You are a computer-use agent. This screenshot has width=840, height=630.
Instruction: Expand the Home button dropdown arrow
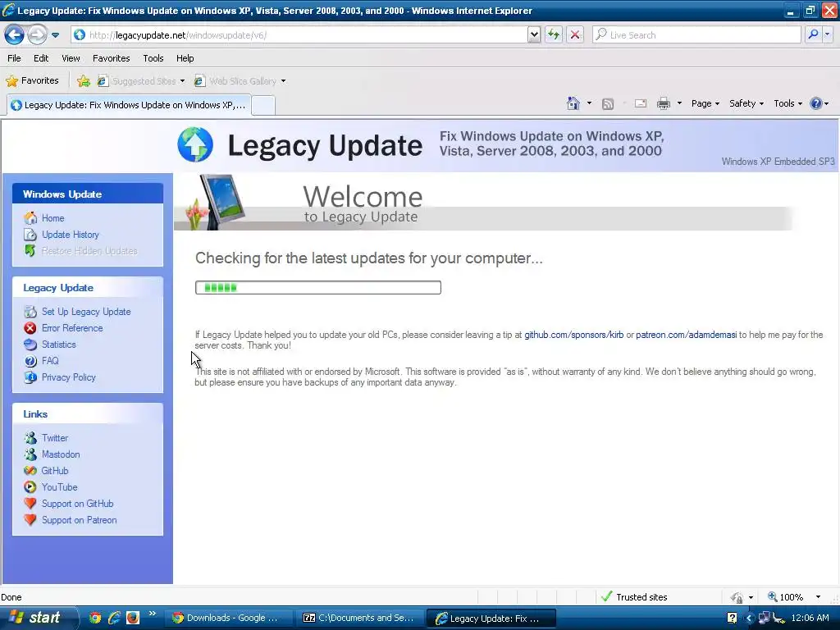pyautogui.click(x=589, y=103)
